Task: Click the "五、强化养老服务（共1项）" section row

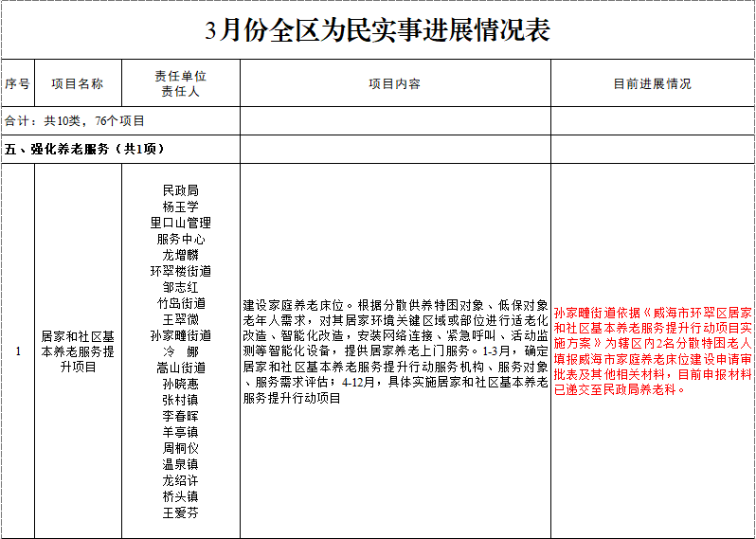Action: pyautogui.click(x=85, y=150)
